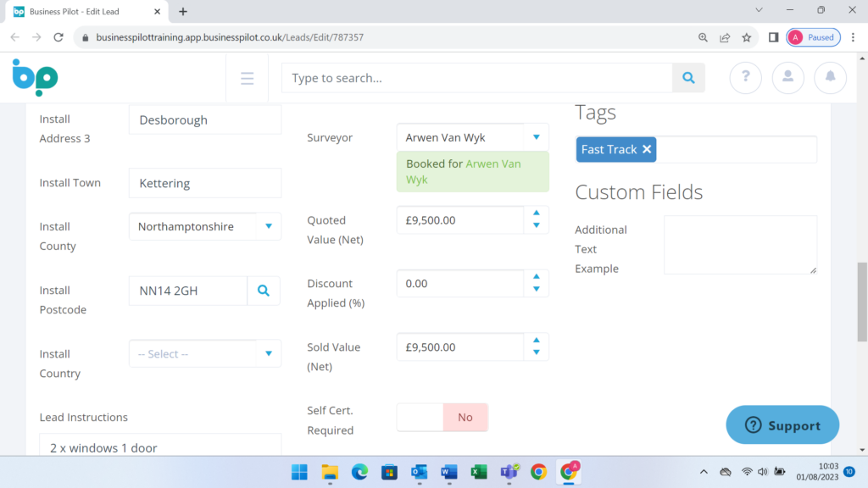Decrease the Discount Applied percentage

tap(536, 290)
